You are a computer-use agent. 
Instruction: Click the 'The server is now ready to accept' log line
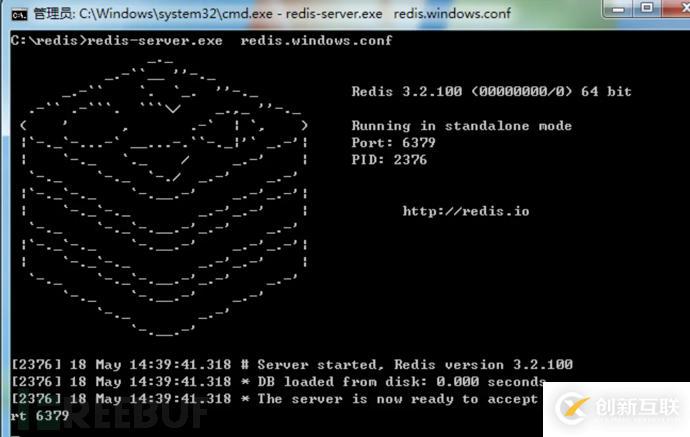pos(275,399)
